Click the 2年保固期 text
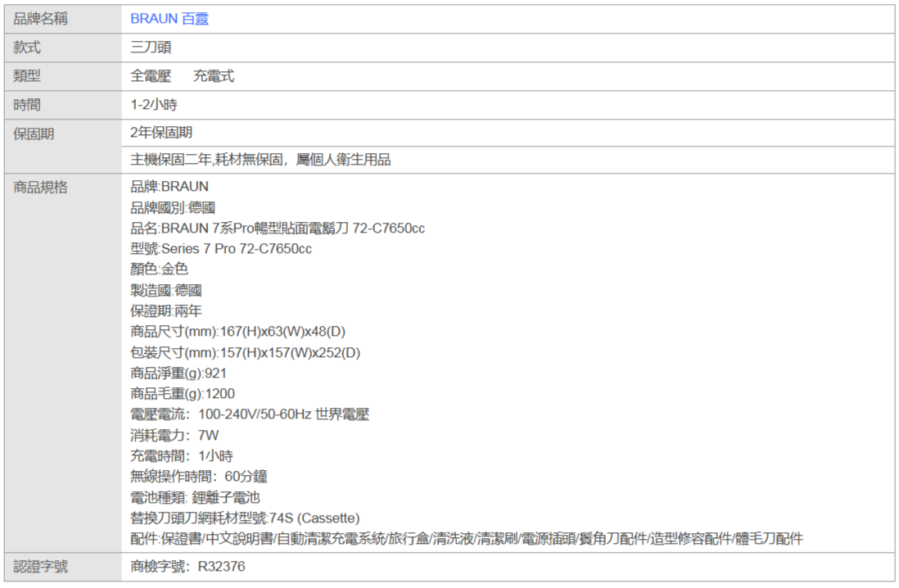The image size is (899, 588). [161, 133]
